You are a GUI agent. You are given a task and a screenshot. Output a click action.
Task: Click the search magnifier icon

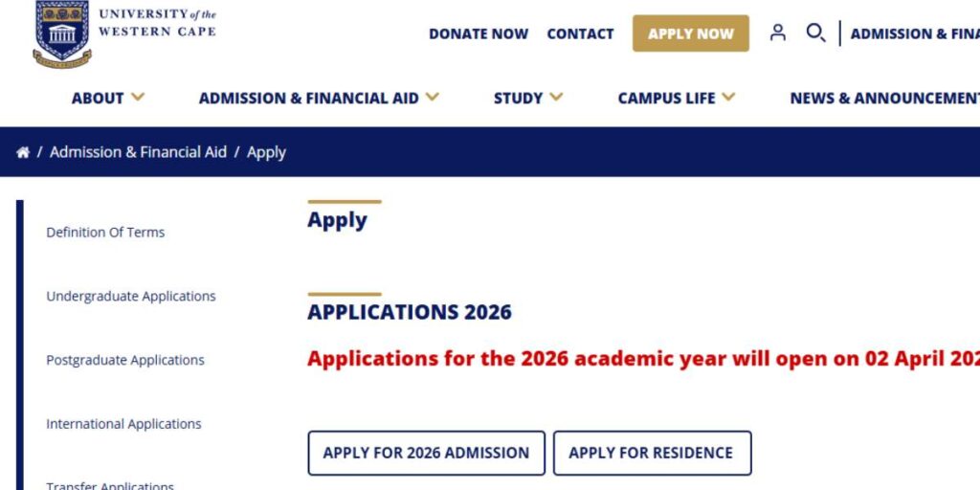click(x=815, y=33)
